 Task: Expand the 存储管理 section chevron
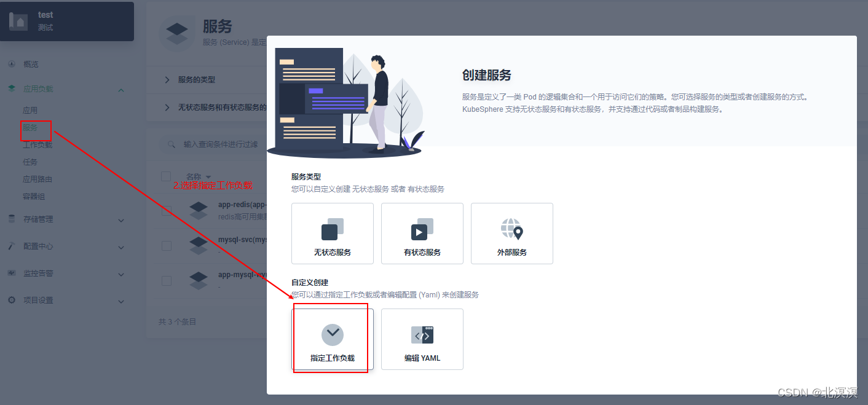click(121, 220)
